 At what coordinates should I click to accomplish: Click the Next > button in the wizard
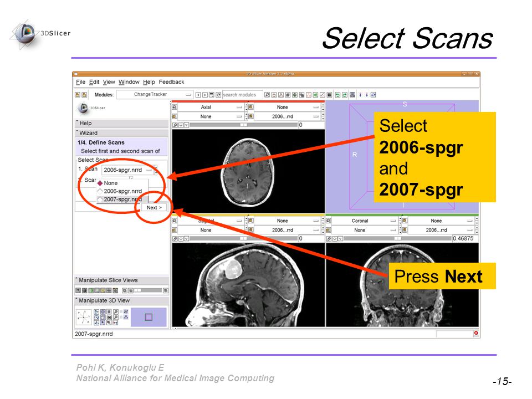(x=154, y=207)
